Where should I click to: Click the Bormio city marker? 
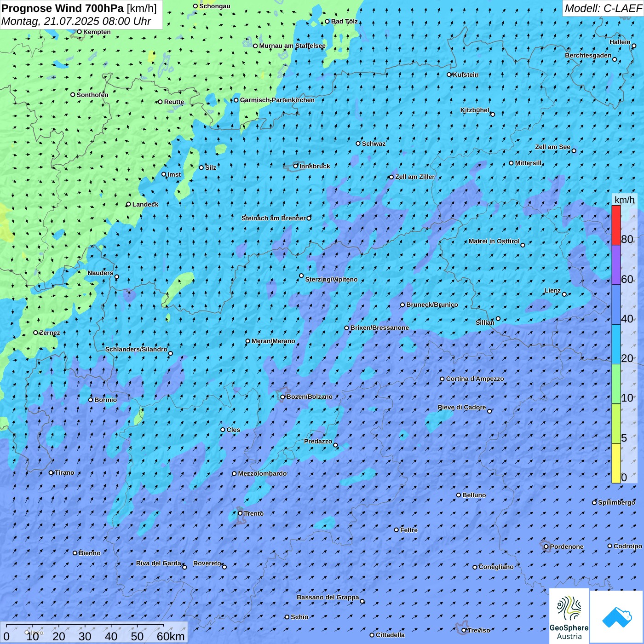click(91, 400)
